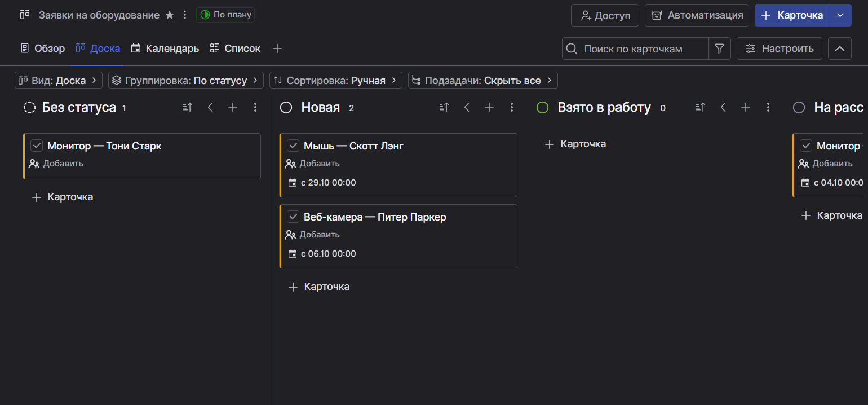868x405 pixels.
Task: Collapse the Взято в работу column
Action: coord(723,107)
